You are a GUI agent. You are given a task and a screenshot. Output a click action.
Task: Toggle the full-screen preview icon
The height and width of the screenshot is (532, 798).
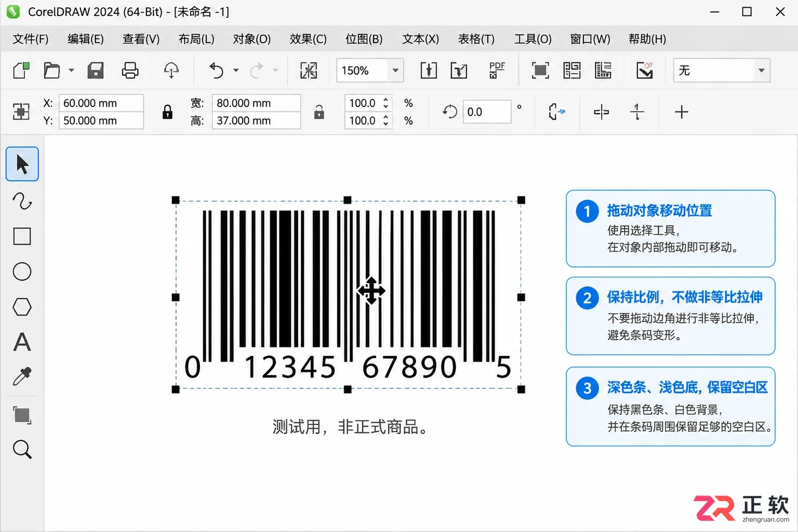[x=540, y=70]
